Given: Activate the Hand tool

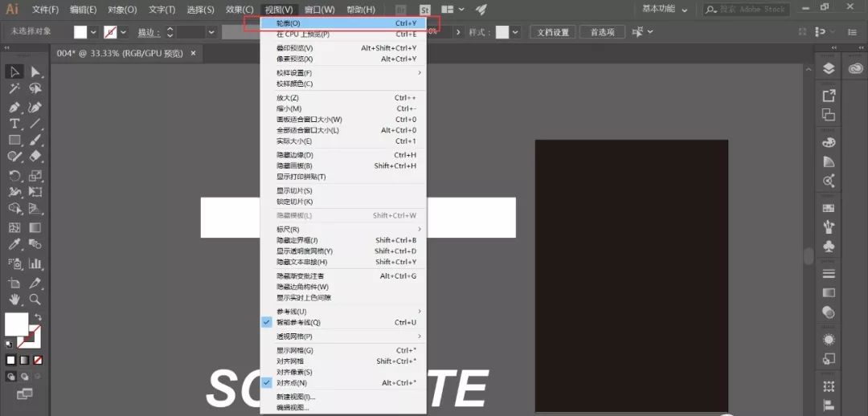Looking at the screenshot, I should [14, 300].
